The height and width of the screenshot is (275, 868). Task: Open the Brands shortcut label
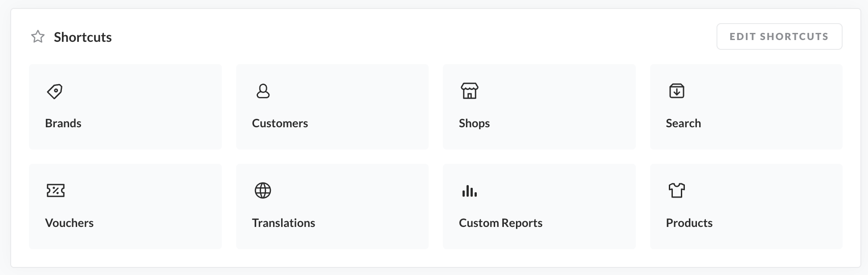pyautogui.click(x=63, y=123)
